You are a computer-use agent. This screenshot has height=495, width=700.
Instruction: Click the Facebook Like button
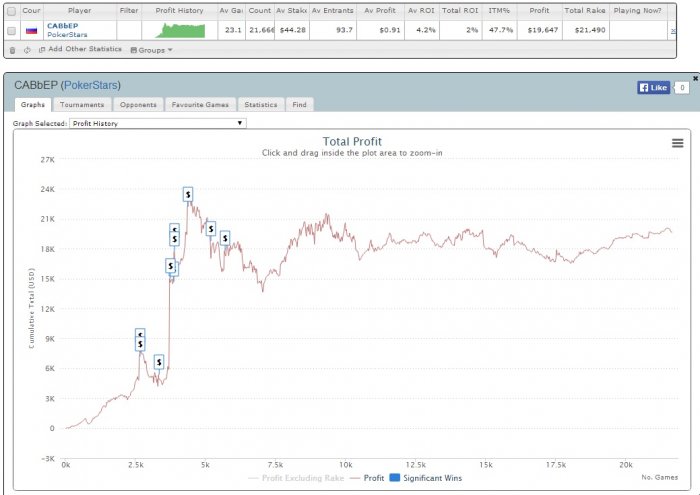[653, 87]
